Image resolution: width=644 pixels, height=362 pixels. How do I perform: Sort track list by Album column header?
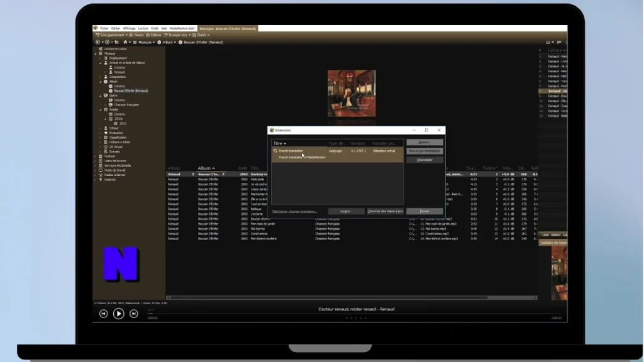click(x=206, y=168)
